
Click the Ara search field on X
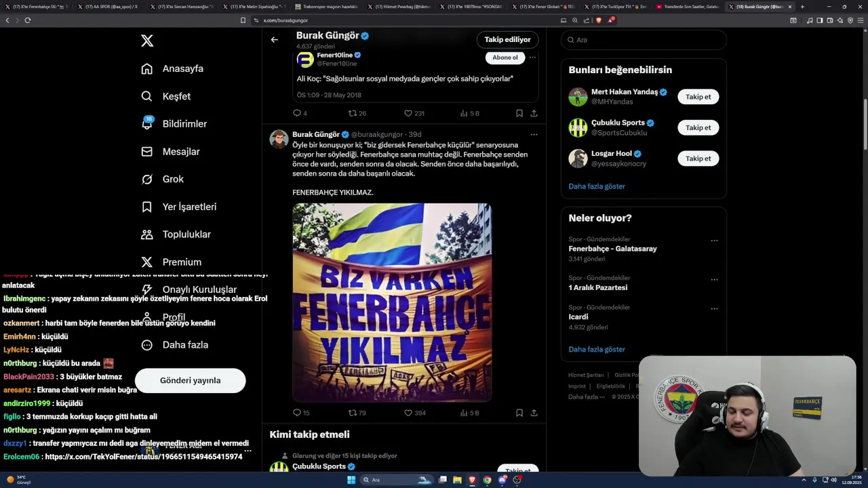point(644,40)
